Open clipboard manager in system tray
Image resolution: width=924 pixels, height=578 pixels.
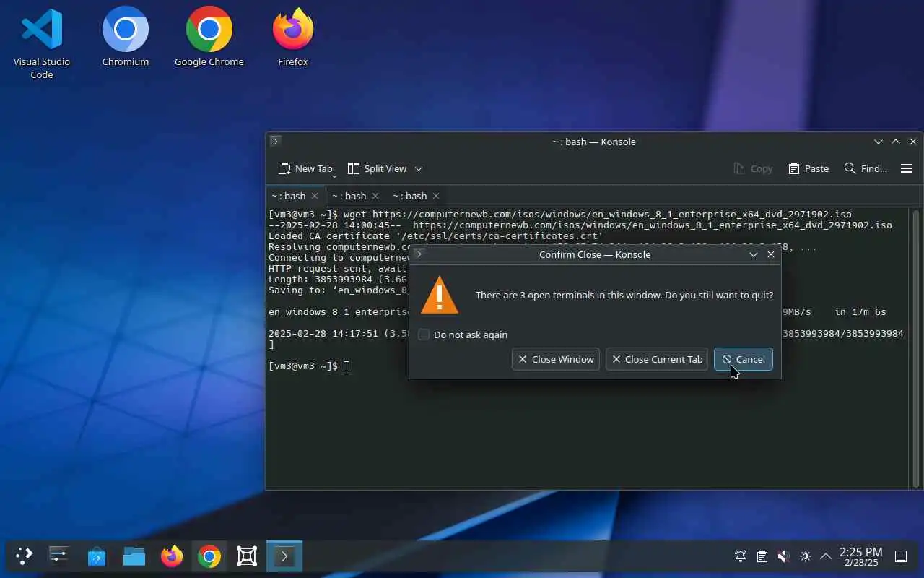point(762,556)
